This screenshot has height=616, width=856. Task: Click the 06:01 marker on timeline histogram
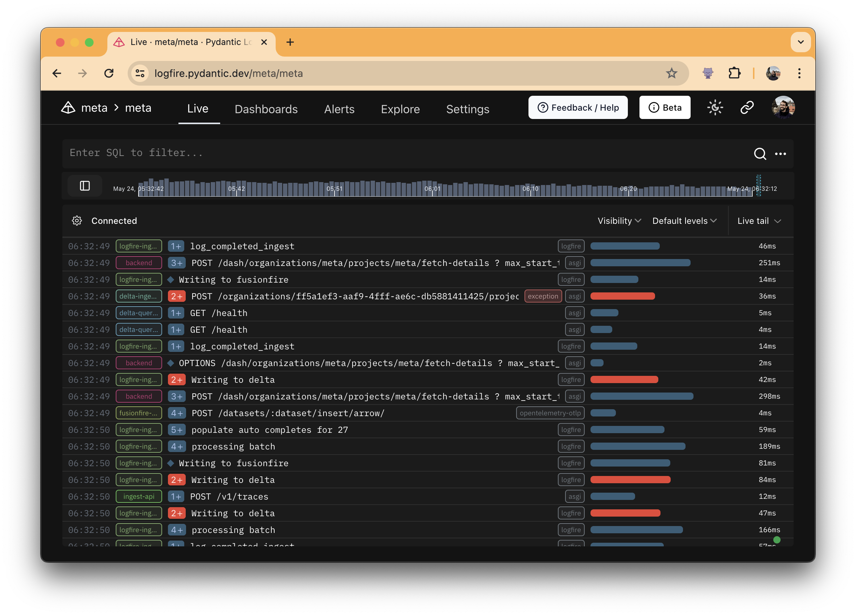click(432, 189)
